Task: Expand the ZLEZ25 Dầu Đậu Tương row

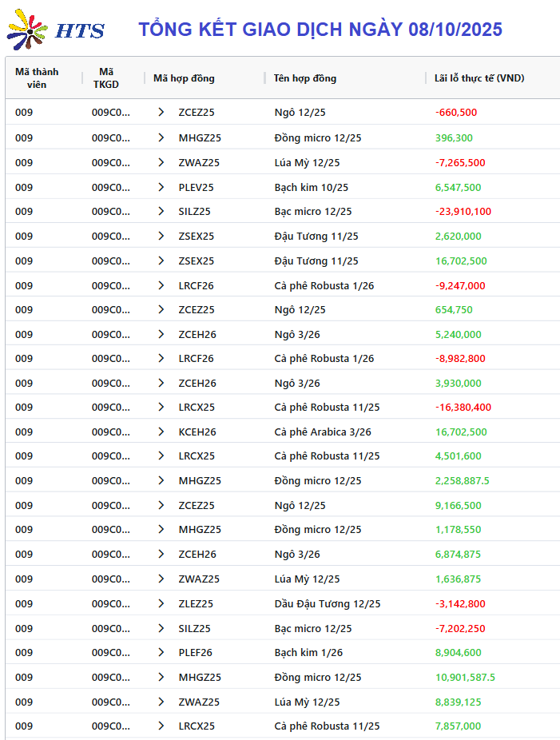Action: point(161,603)
